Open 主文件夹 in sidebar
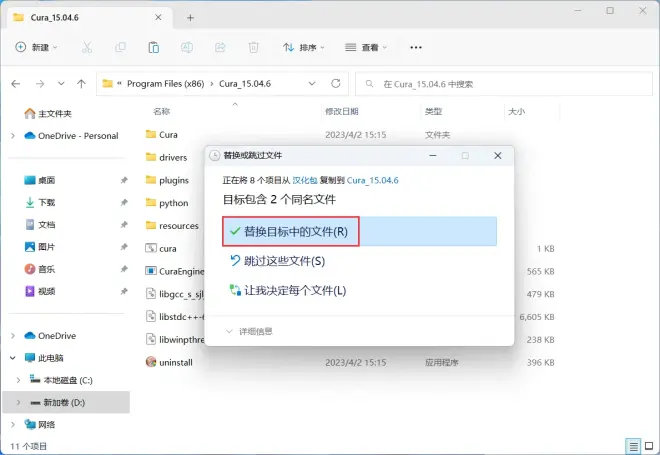Screen dimensions: 660x455 [48, 113]
